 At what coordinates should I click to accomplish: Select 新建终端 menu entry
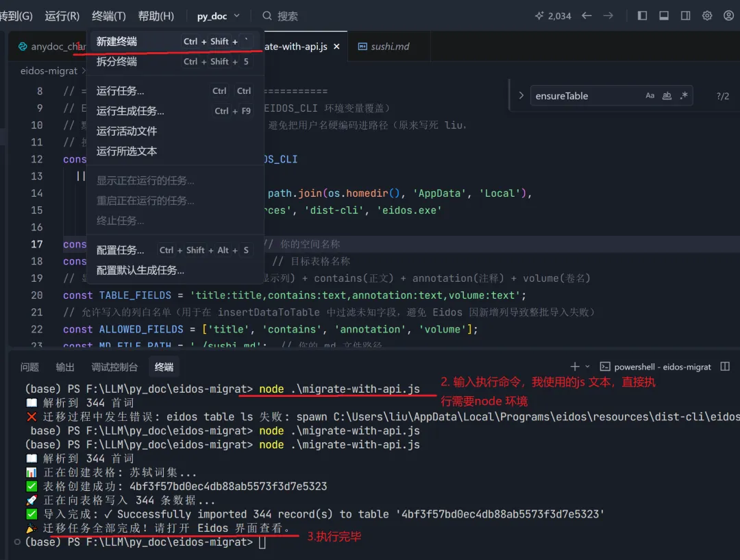click(175, 42)
